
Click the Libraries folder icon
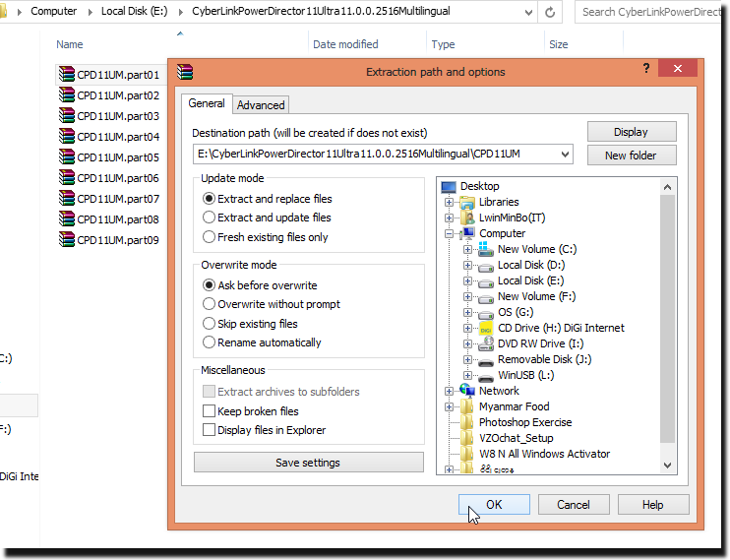467,202
